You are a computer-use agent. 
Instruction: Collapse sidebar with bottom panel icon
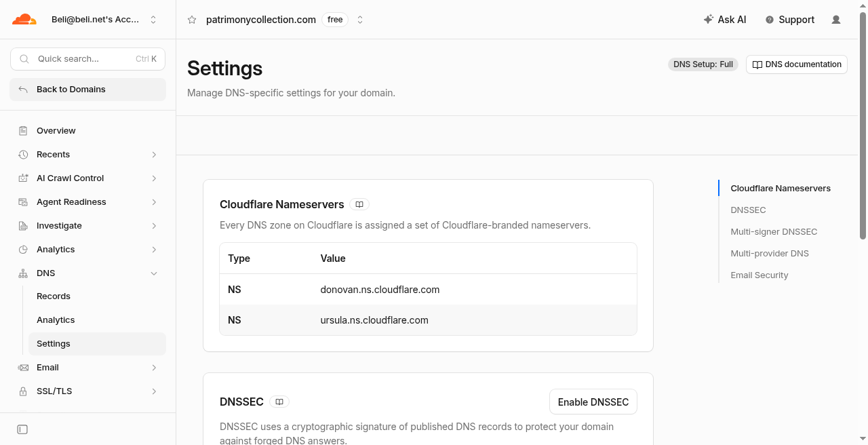tap(22, 429)
